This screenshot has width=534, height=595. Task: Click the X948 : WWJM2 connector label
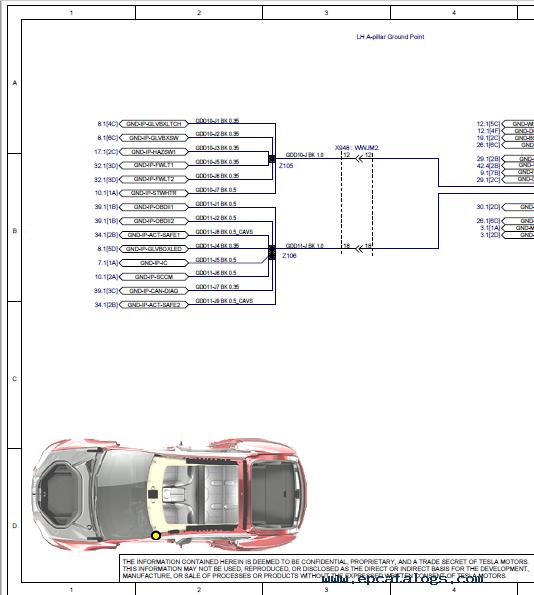357,148
